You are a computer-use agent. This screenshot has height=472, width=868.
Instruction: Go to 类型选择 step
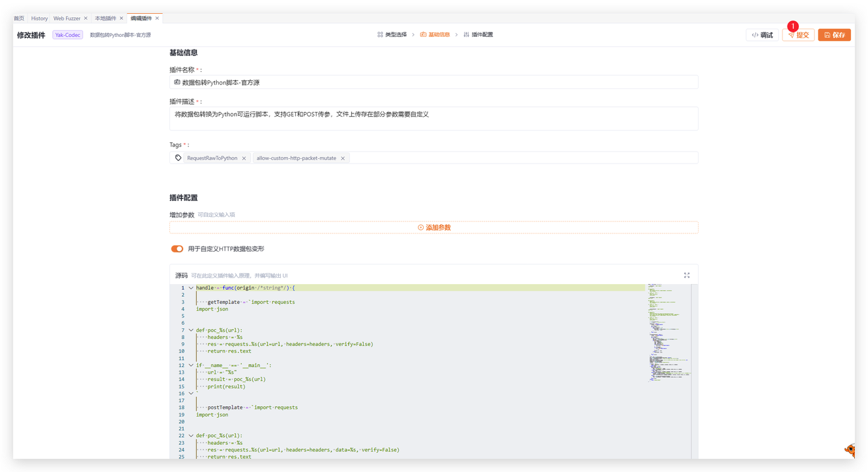tap(392, 35)
